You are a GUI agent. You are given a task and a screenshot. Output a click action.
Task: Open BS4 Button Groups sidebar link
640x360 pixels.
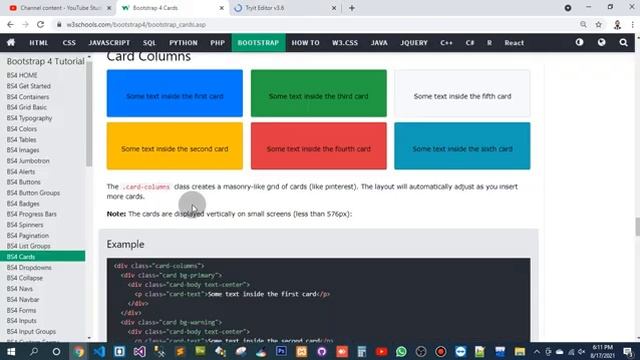[x=33, y=193]
